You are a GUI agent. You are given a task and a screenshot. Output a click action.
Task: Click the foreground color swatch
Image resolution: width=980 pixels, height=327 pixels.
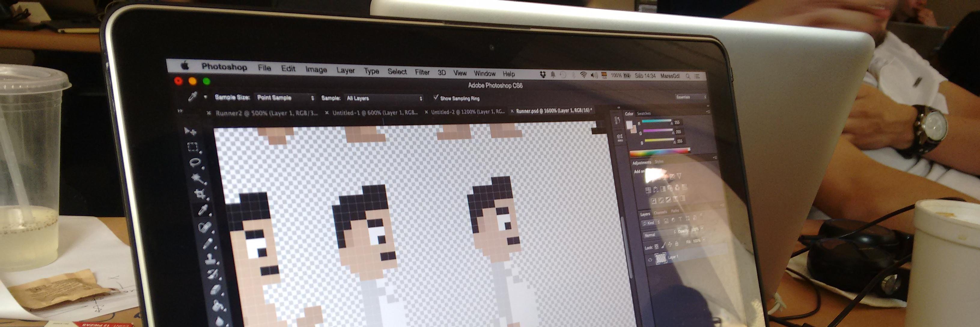pos(629,125)
